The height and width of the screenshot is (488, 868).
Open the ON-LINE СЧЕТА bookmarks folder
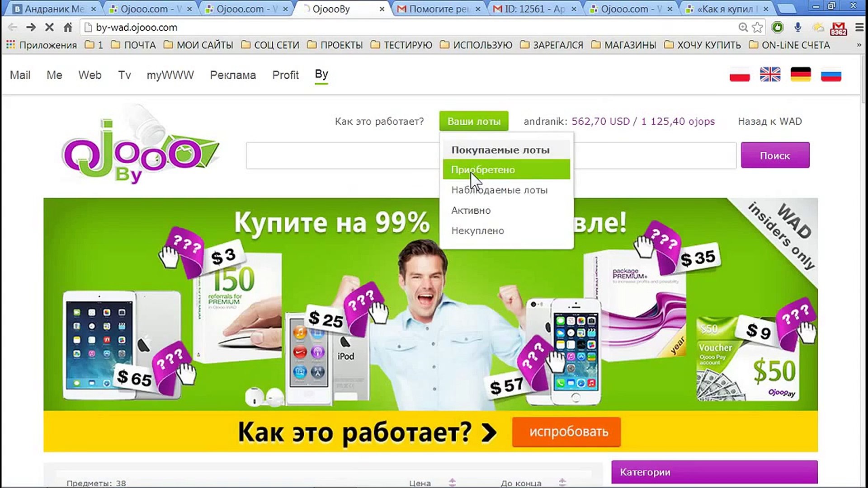click(x=789, y=45)
